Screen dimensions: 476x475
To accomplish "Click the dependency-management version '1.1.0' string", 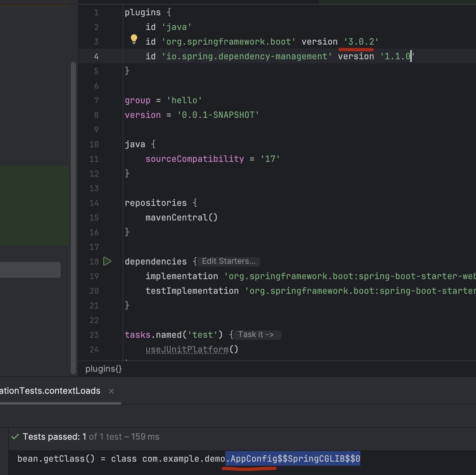I will 397,56.
